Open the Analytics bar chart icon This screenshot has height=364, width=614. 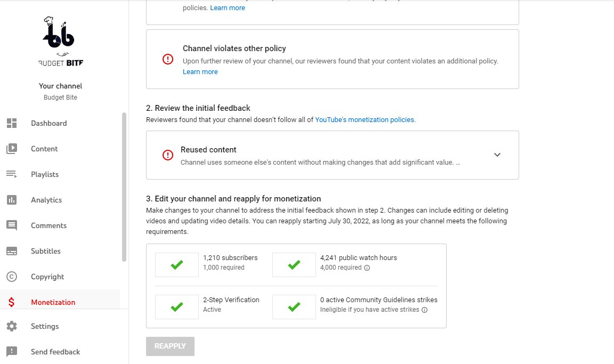(x=12, y=200)
